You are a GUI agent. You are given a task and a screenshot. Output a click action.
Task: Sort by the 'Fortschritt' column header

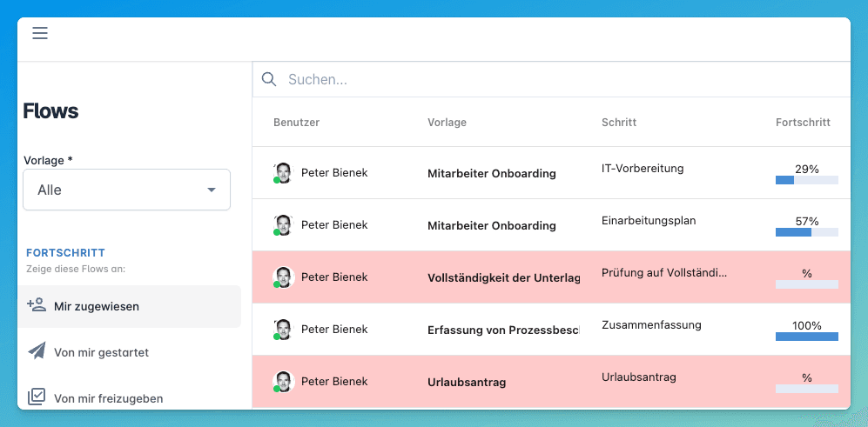point(802,123)
